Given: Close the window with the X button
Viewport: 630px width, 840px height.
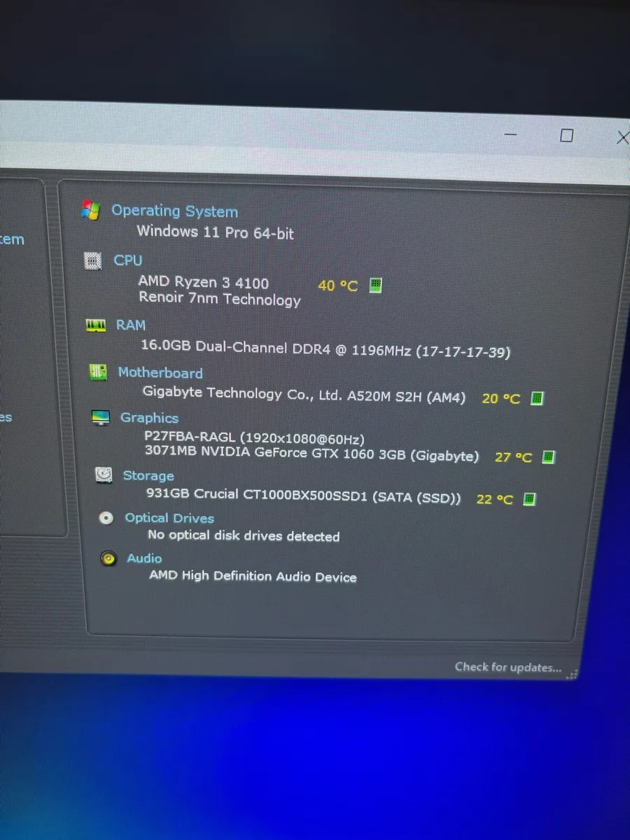Looking at the screenshot, I should 622,138.
